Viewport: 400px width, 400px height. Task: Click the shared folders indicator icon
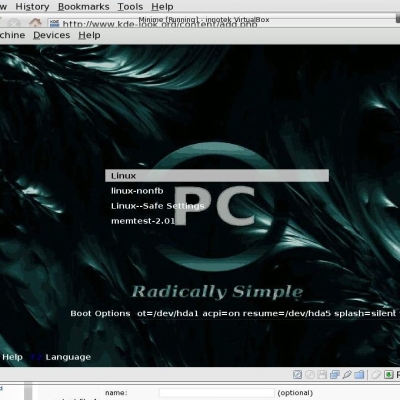pos(359,375)
